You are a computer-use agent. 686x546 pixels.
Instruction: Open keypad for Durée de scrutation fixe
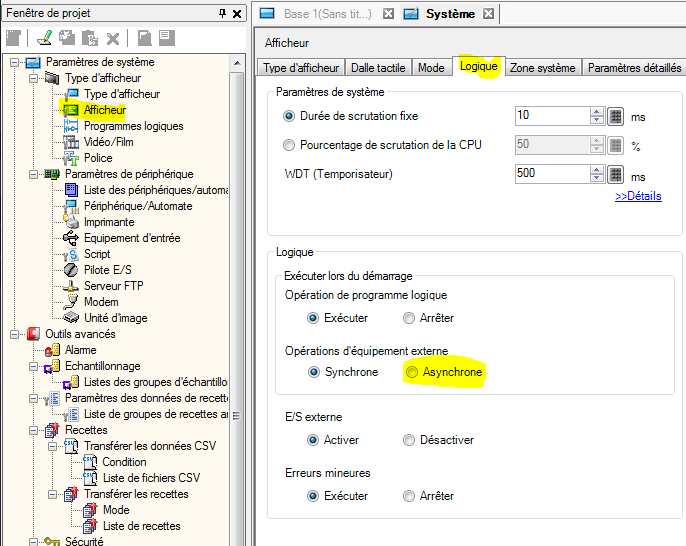tap(616, 116)
